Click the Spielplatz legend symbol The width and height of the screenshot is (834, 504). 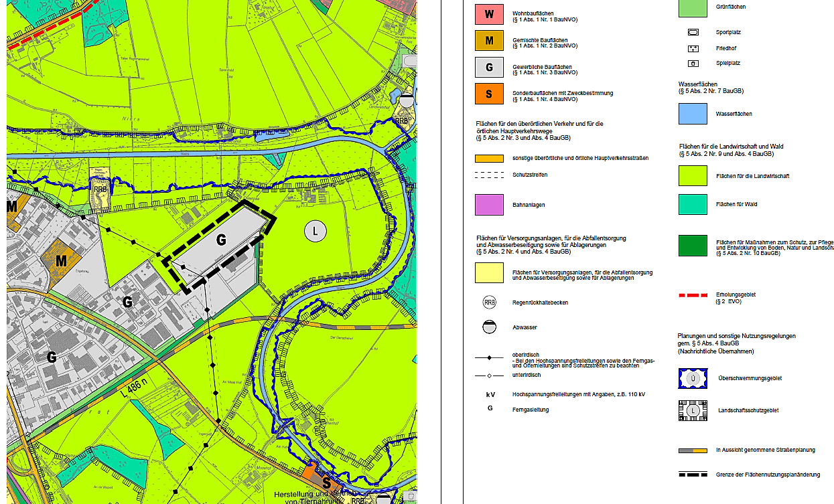[693, 64]
